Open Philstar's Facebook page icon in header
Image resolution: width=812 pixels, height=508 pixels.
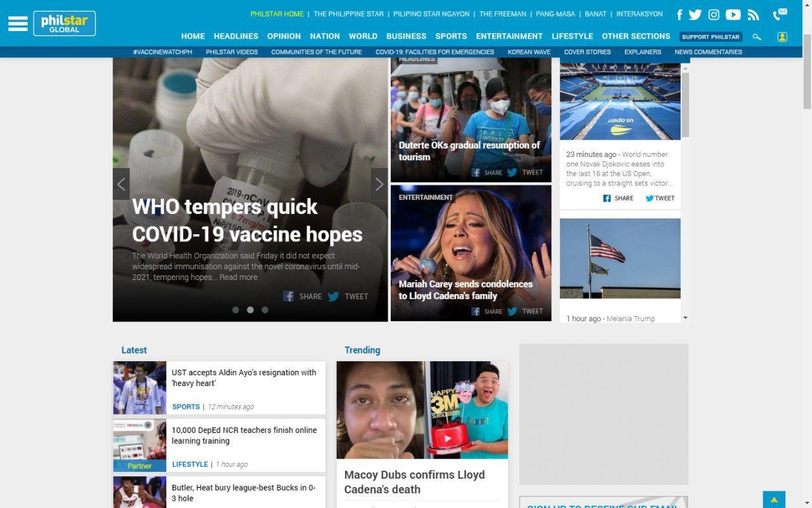(679, 15)
